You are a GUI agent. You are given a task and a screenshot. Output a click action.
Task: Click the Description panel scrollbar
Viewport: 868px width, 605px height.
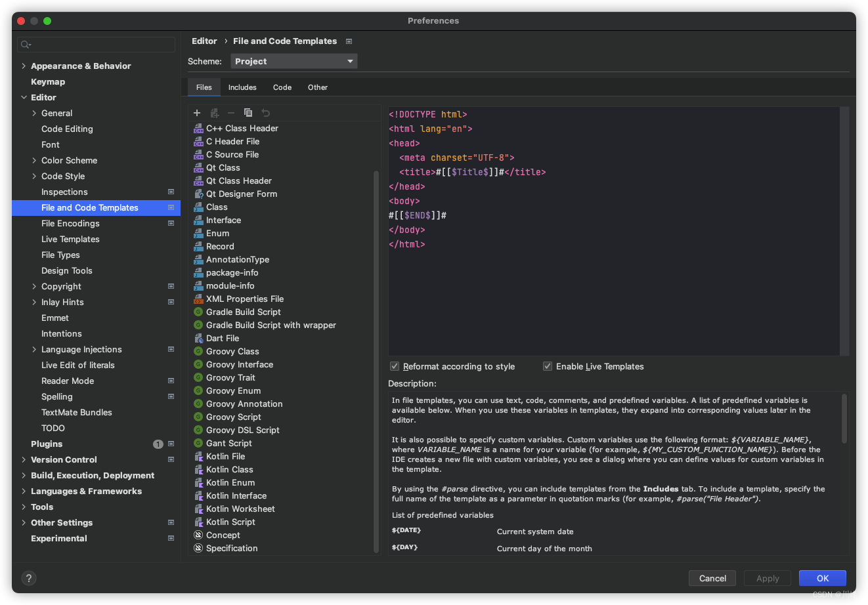click(x=844, y=419)
